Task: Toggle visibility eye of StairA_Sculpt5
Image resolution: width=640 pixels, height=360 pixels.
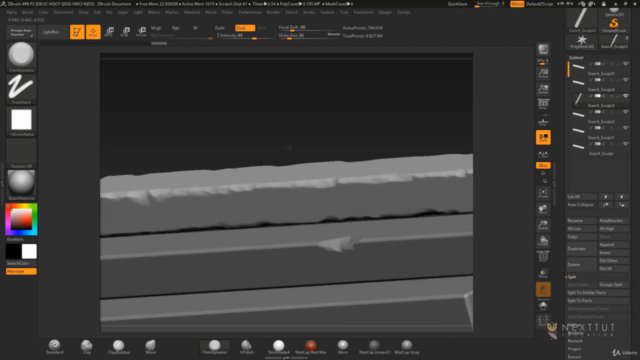Action: [x=626, y=64]
